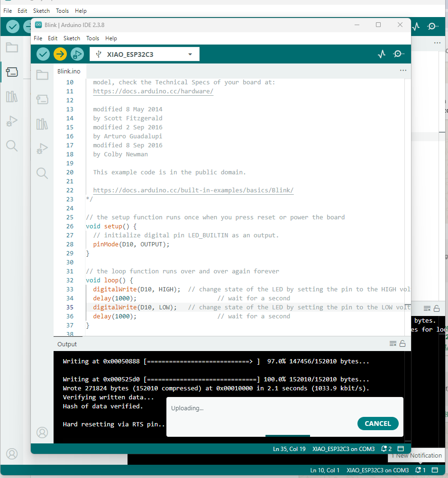Click digitalWrite(D10, HIGH) code line
This screenshot has width=448, height=478.
[137, 289]
